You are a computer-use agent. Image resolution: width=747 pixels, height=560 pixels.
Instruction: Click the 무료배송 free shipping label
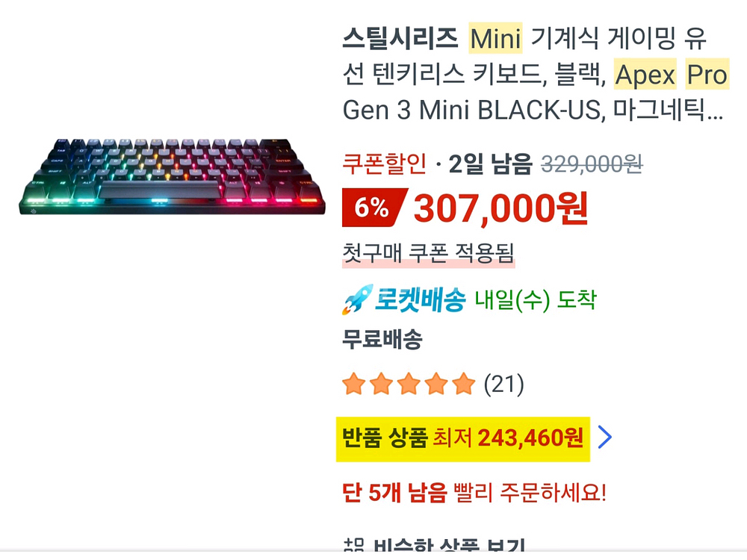click(382, 340)
